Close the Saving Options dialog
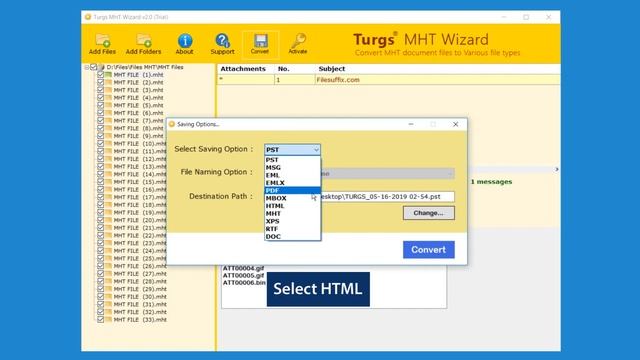The height and width of the screenshot is (360, 640). [456, 124]
